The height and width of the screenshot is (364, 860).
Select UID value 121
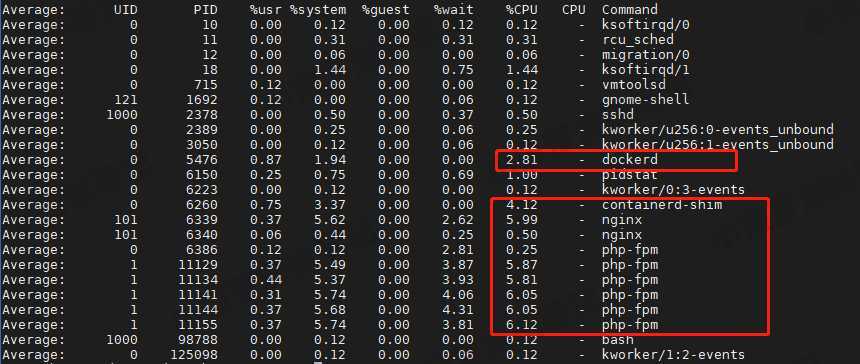[x=126, y=100]
